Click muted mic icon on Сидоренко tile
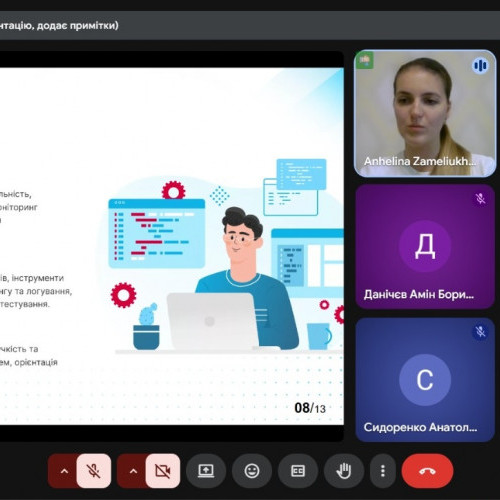 coord(480,332)
